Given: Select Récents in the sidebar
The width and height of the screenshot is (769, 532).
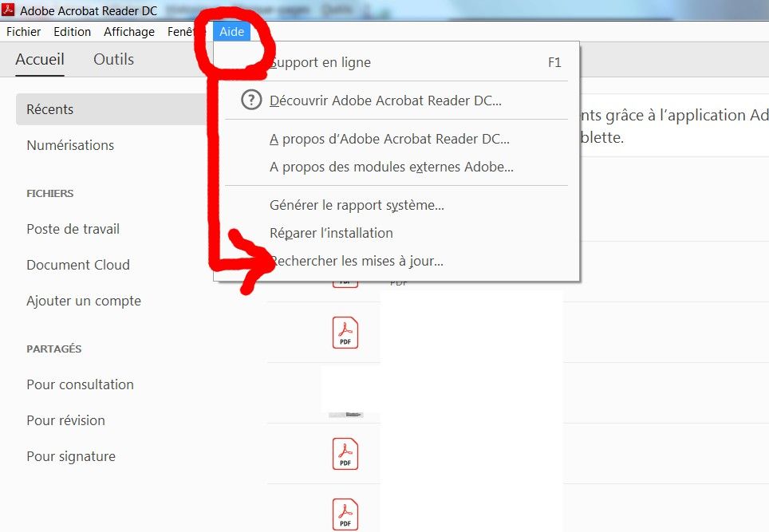Looking at the screenshot, I should click(x=112, y=109).
